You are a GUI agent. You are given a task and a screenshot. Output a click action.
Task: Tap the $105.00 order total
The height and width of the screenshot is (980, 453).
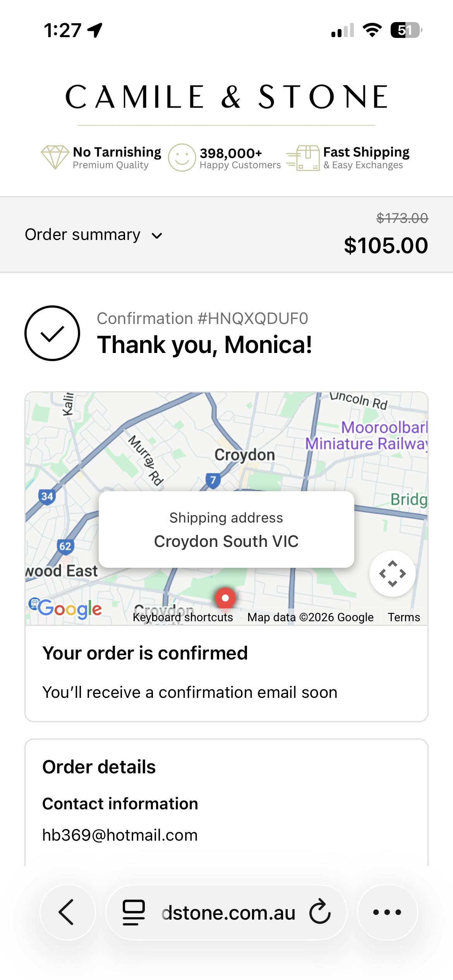[x=386, y=245]
